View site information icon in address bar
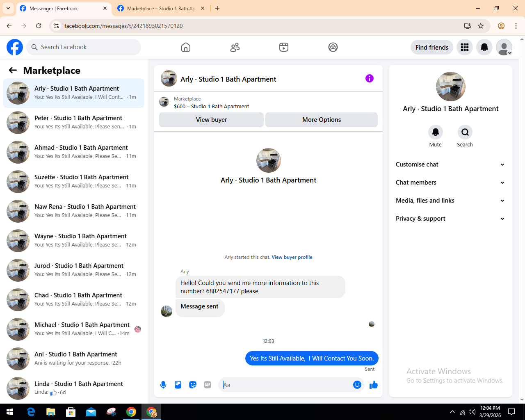Image resolution: width=525 pixels, height=420 pixels. pos(56,26)
